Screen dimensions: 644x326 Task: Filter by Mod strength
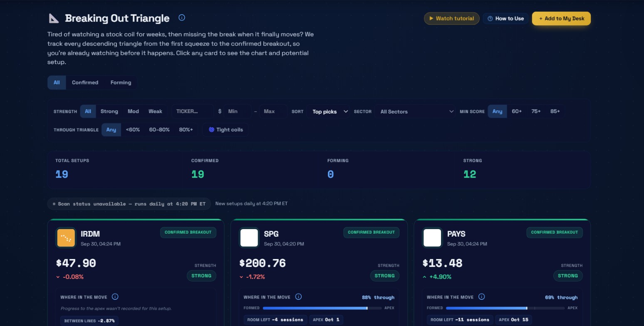tap(133, 111)
